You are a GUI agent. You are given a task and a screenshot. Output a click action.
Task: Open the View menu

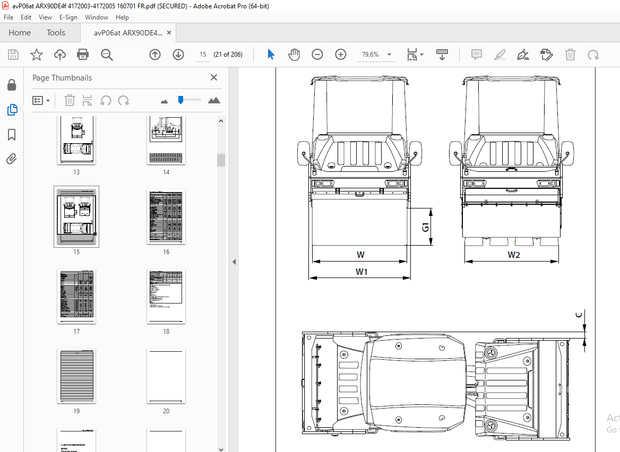tap(45, 17)
